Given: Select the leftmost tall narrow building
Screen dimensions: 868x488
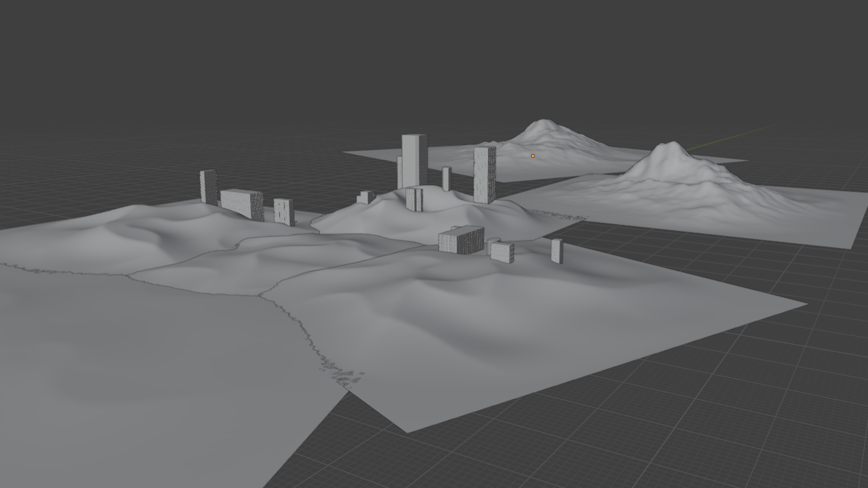Looking at the screenshot, I should (x=208, y=187).
